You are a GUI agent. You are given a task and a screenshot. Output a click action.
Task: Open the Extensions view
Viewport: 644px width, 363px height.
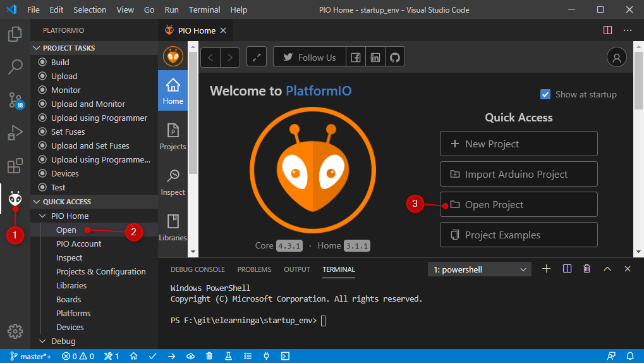pyautogui.click(x=15, y=166)
